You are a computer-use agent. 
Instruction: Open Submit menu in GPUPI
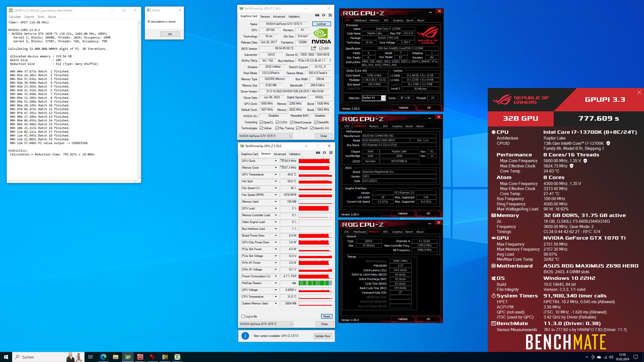pos(29,17)
